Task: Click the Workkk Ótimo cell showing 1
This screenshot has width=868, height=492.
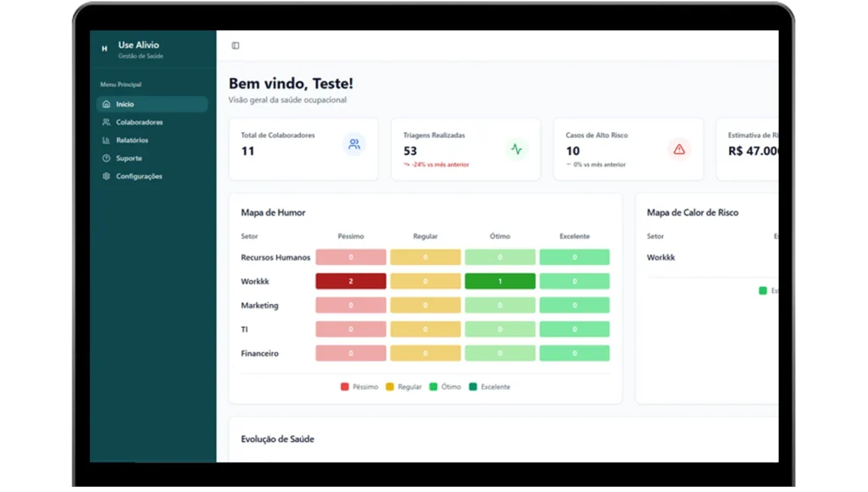Action: click(500, 281)
